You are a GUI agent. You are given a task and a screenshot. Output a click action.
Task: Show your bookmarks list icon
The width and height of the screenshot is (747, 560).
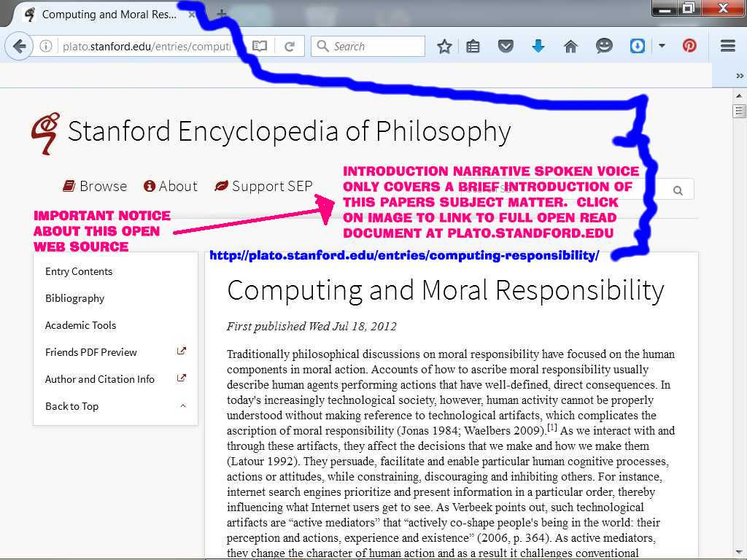473,46
